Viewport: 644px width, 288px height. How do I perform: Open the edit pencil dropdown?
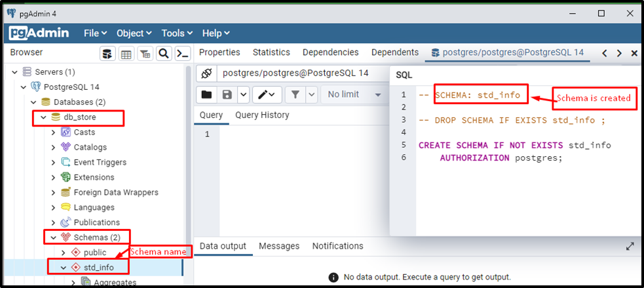(x=267, y=94)
